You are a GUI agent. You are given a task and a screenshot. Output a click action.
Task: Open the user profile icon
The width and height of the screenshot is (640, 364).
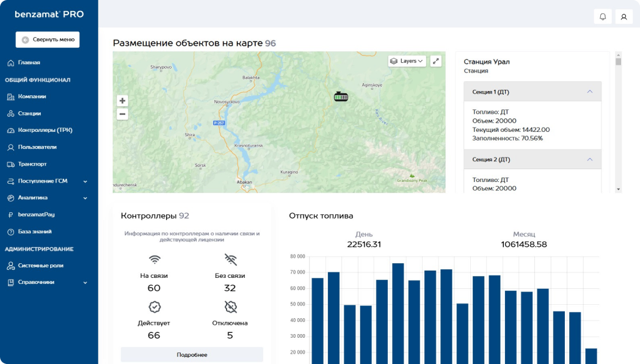(624, 16)
